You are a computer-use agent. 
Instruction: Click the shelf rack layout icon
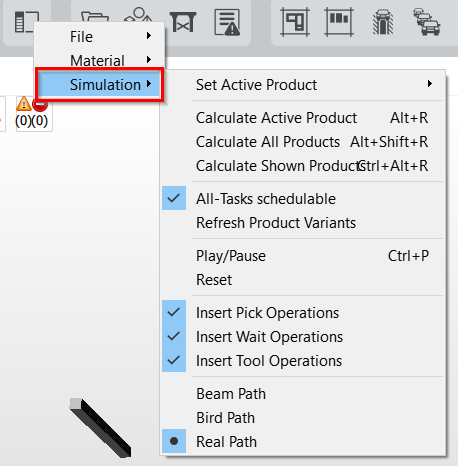coord(339,22)
